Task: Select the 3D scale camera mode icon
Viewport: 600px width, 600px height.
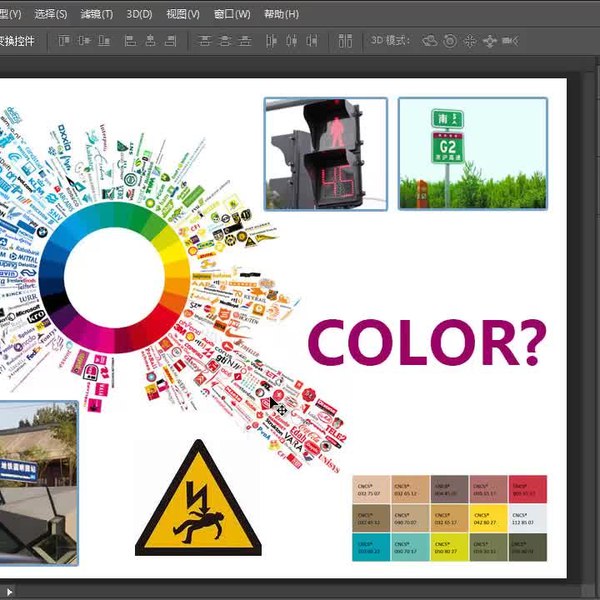Action: 510,41
